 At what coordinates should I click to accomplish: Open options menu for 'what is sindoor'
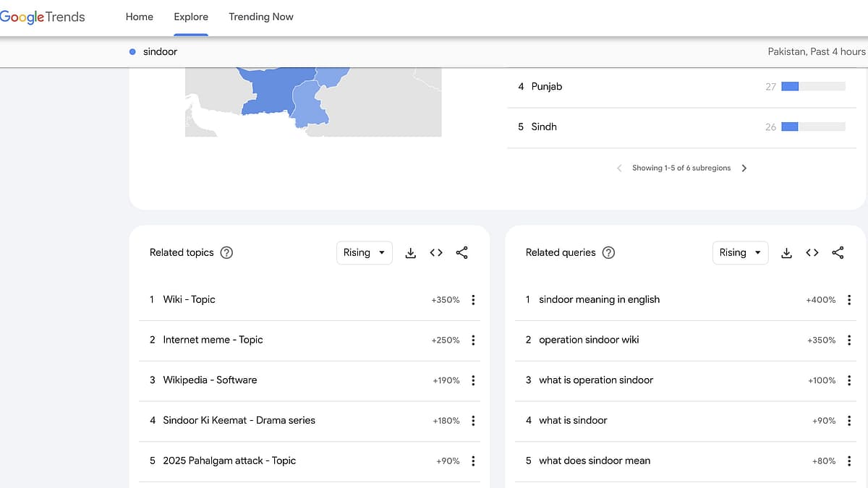pos(849,420)
